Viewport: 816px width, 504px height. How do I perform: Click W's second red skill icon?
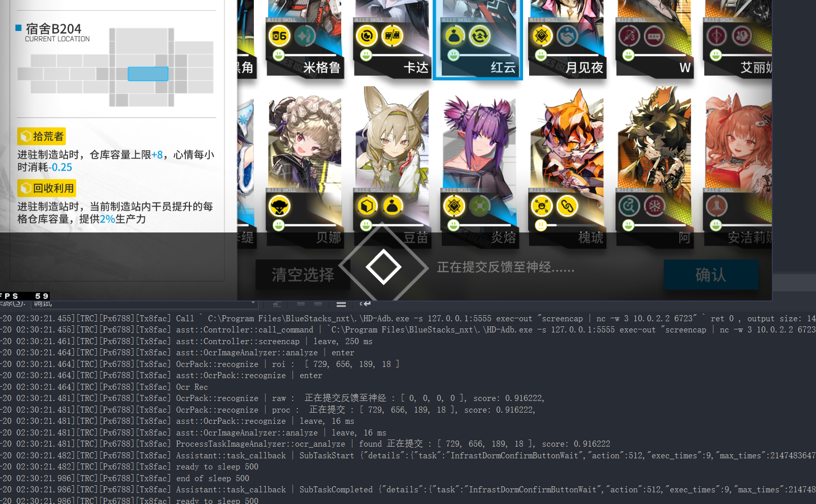(655, 36)
